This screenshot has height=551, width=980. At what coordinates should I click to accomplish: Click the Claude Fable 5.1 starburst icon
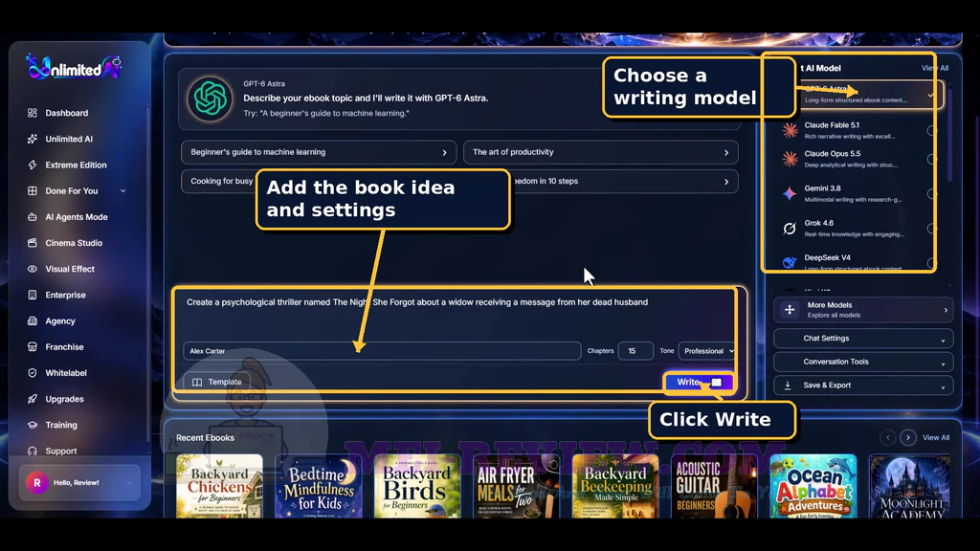[x=790, y=130]
